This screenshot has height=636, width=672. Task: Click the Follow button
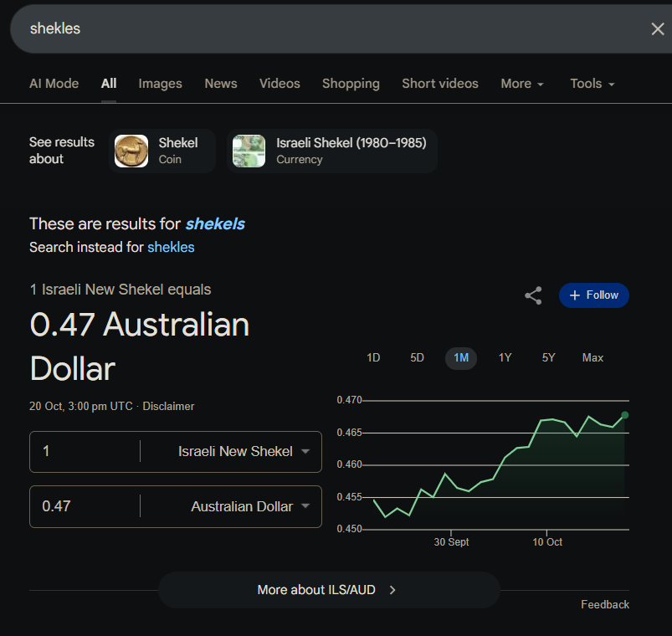coord(593,295)
